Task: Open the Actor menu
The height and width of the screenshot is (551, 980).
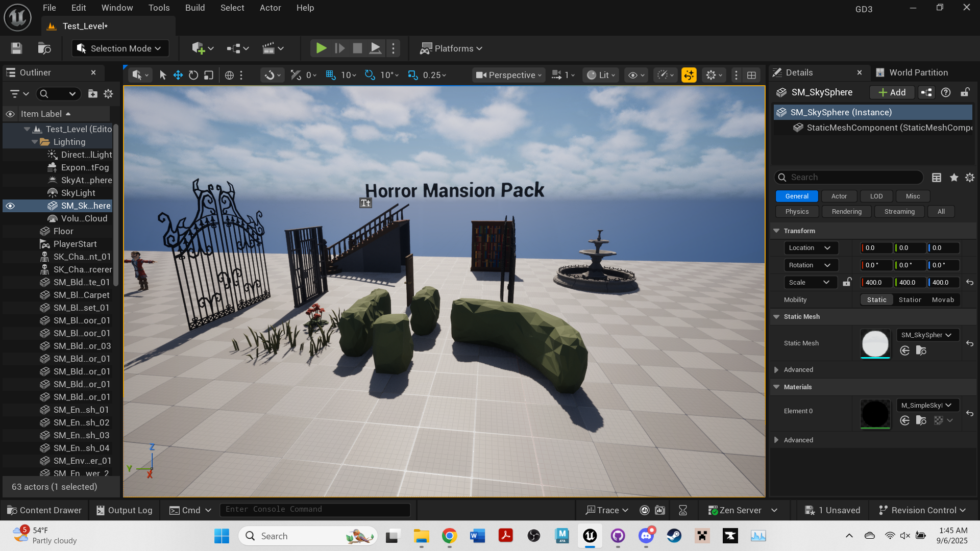Action: tap(270, 8)
